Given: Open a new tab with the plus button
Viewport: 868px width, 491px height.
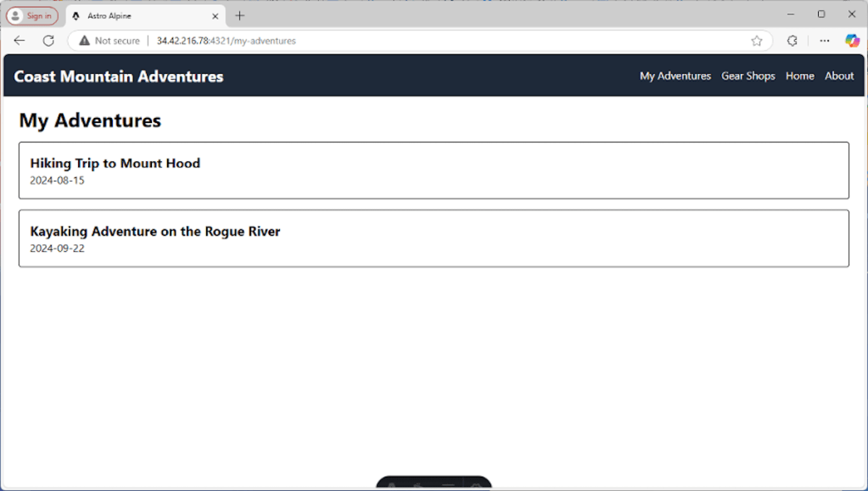Looking at the screenshot, I should point(239,14).
